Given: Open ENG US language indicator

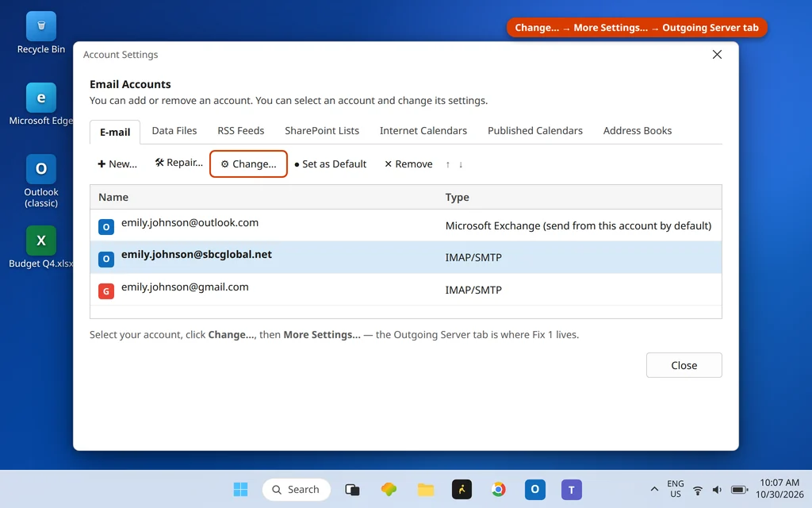Looking at the screenshot, I should (x=676, y=489).
